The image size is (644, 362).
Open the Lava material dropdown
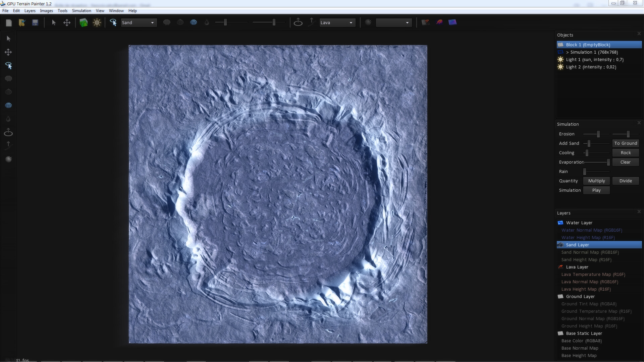click(337, 22)
